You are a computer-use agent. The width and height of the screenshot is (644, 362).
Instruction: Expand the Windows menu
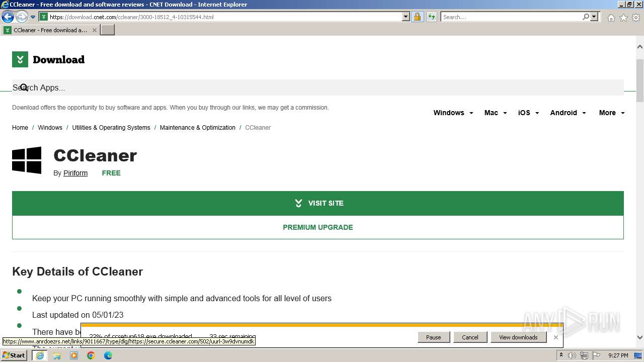pyautogui.click(x=453, y=113)
